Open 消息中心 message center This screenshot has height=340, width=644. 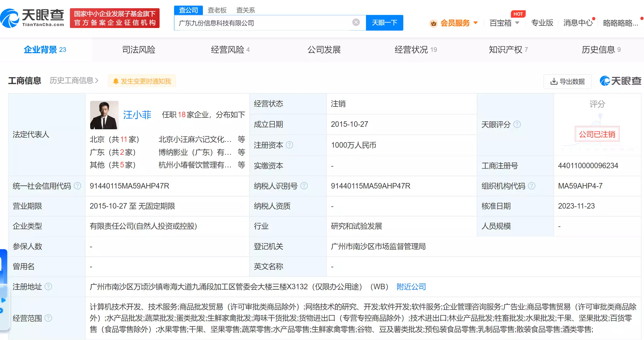578,23
